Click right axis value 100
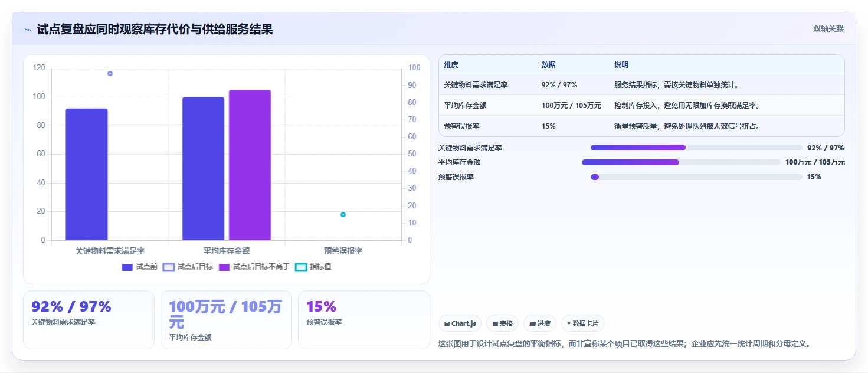Screen dimensions: 868x373 (x=414, y=68)
